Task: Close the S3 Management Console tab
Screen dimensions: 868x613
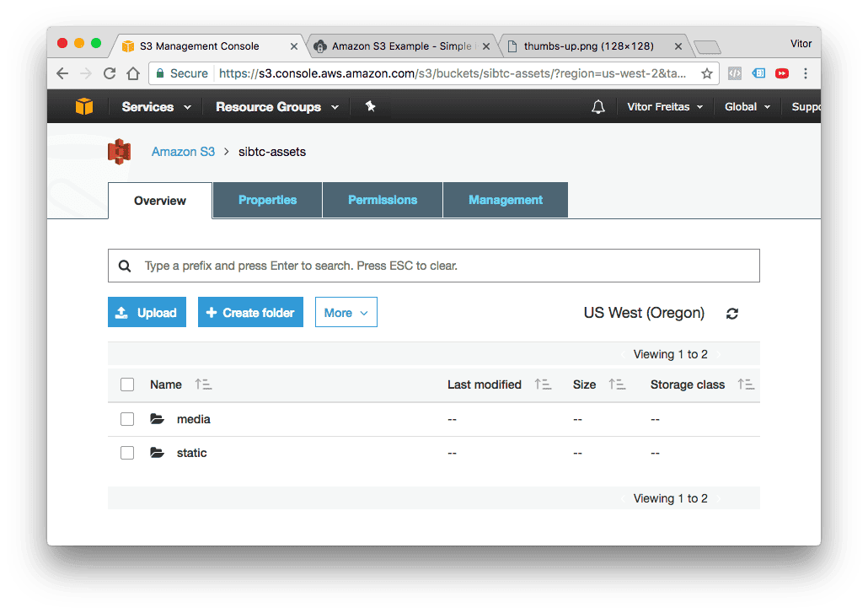Action: click(294, 46)
